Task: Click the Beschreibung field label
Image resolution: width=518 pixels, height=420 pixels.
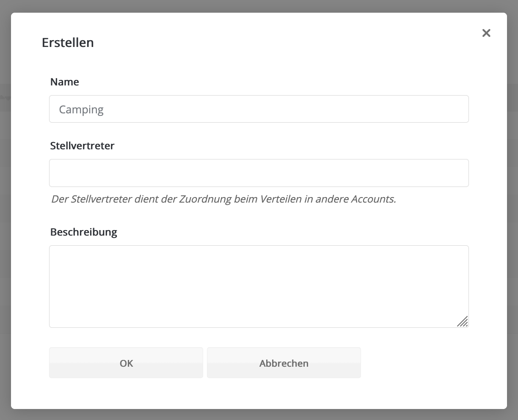Action: tap(84, 232)
